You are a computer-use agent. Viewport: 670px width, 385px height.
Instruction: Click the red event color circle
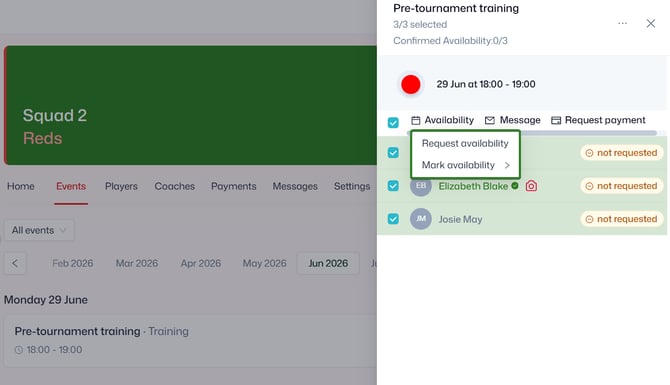coord(411,84)
